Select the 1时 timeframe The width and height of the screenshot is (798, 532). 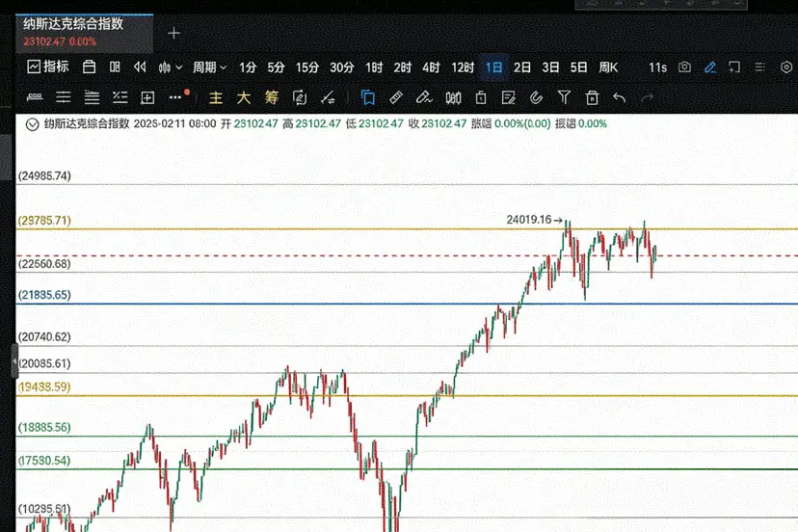click(374, 67)
